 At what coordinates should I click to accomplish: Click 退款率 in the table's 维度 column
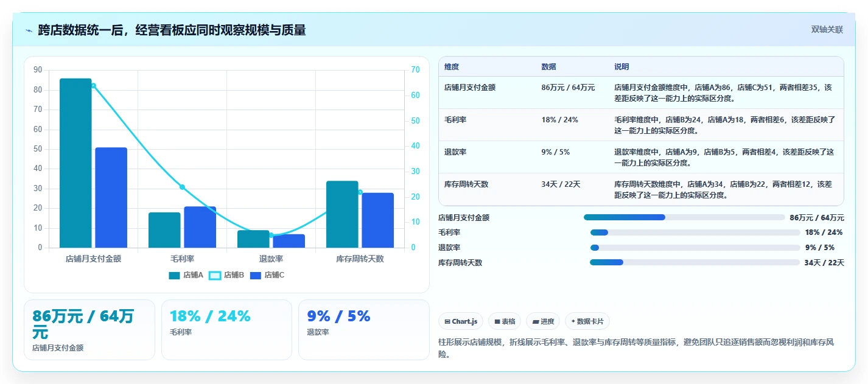tap(455, 152)
